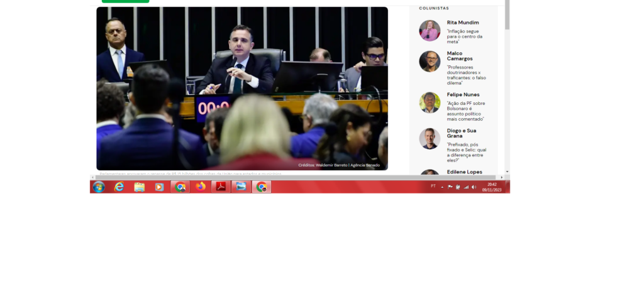Click the power/battery tray icon
Image resolution: width=644 pixels, height=306 pixels.
click(458, 187)
